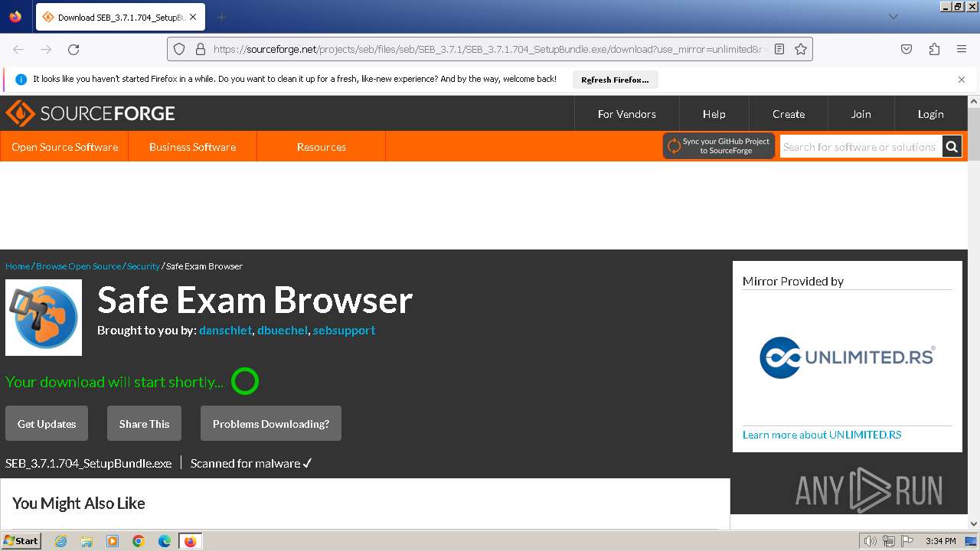980x551 pixels.
Task: Open the For Vendors menu
Action: (626, 114)
